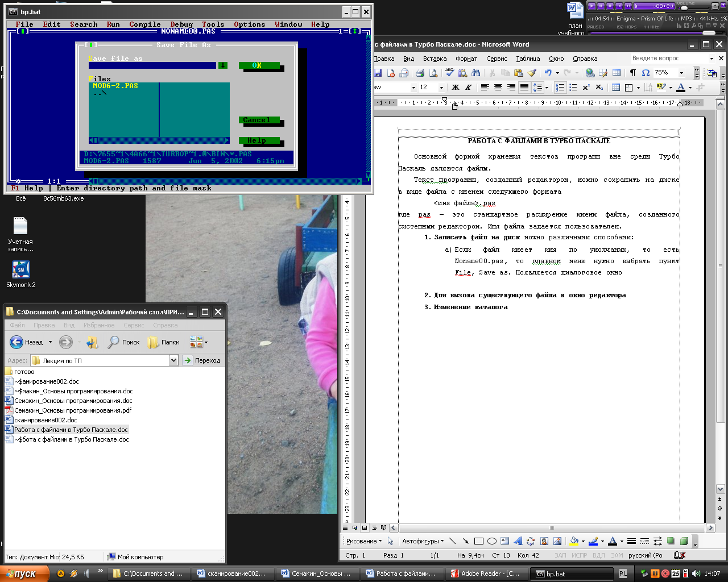Click the Text Box tool in drawing toolbar
The height and width of the screenshot is (582, 728).
[x=504, y=541]
